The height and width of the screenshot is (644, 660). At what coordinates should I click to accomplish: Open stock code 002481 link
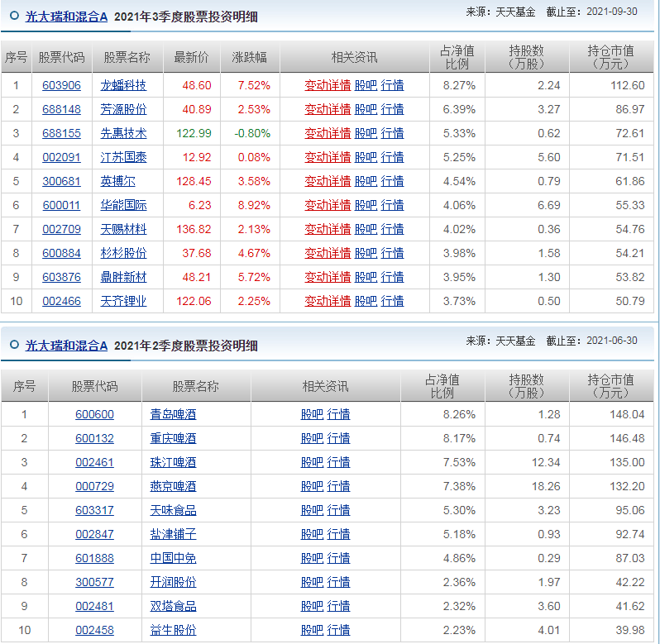95,606
